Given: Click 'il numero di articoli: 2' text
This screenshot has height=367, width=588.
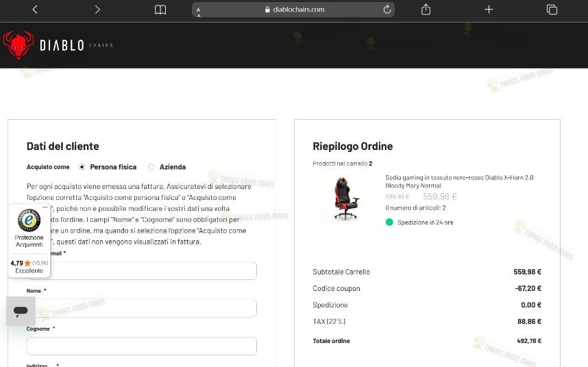Looking at the screenshot, I should [415, 208].
